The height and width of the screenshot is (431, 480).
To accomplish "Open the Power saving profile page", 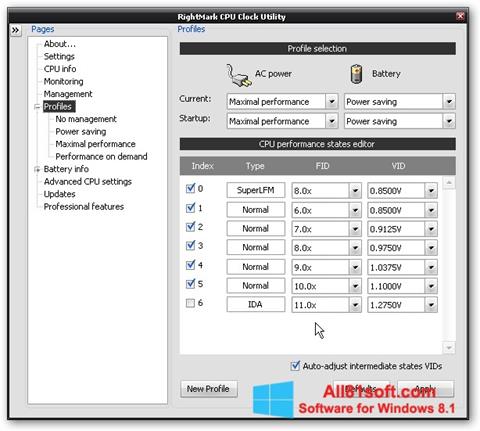I will (x=81, y=131).
